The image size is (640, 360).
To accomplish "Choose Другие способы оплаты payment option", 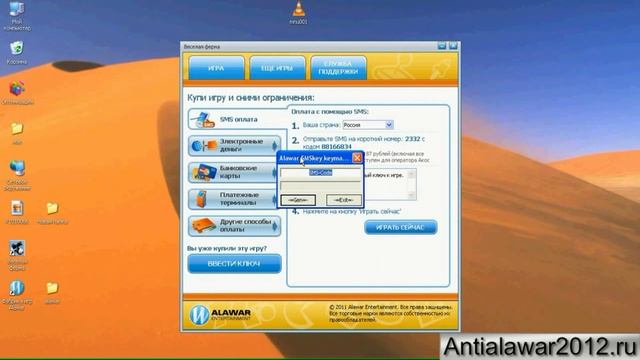I will (234, 226).
